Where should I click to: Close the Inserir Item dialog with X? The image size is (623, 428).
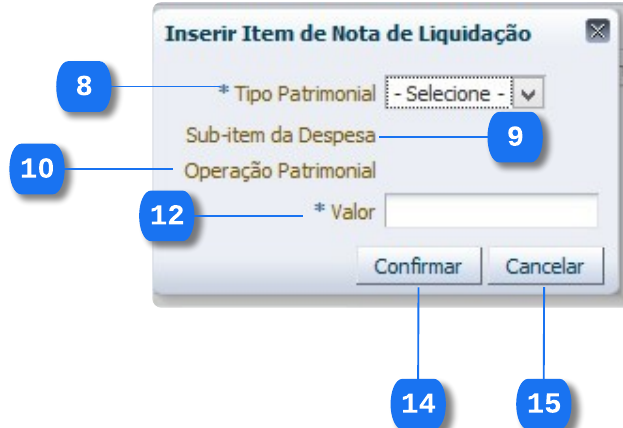click(598, 31)
